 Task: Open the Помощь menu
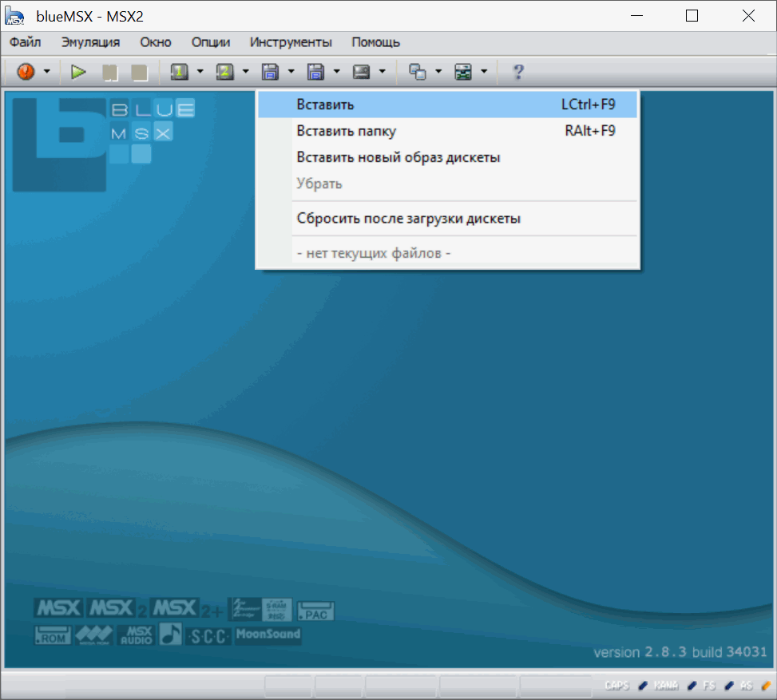point(375,42)
